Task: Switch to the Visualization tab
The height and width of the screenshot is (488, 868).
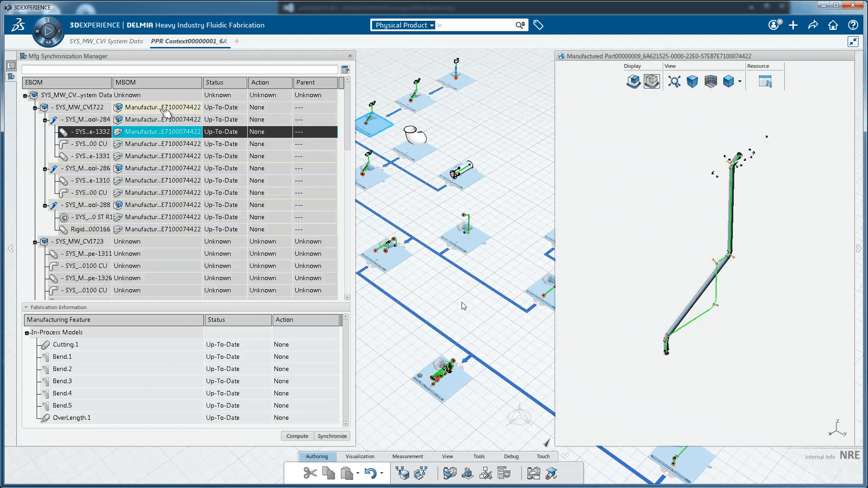Action: coord(359,456)
